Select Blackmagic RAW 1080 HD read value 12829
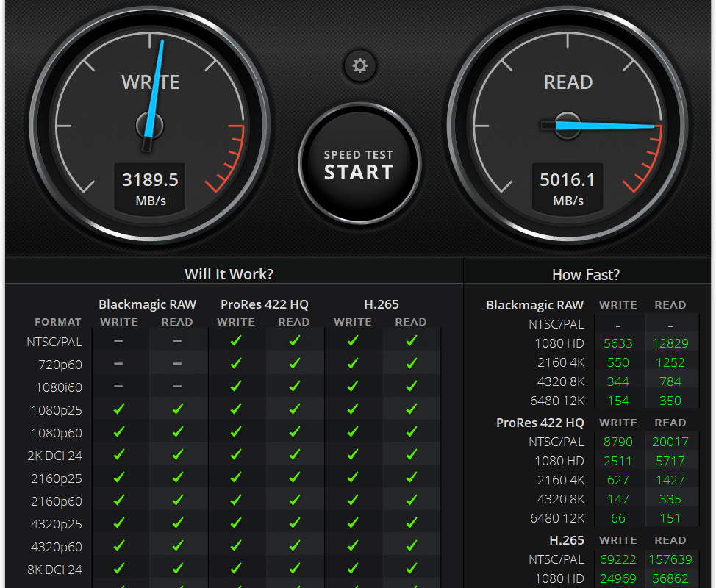Viewport: 716px width, 588px height. click(x=670, y=343)
